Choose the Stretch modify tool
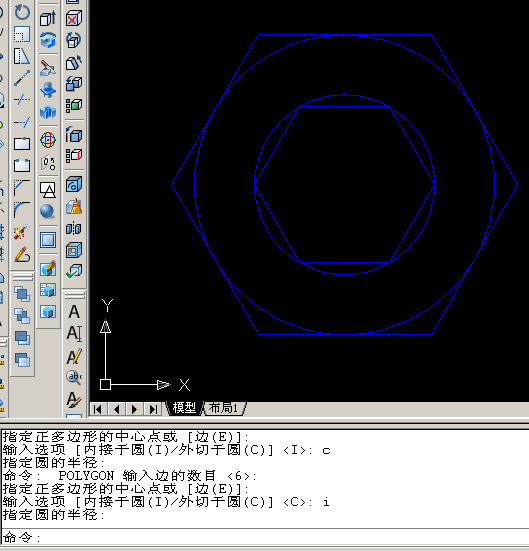Viewport: 529px width, 551px height. click(22, 56)
